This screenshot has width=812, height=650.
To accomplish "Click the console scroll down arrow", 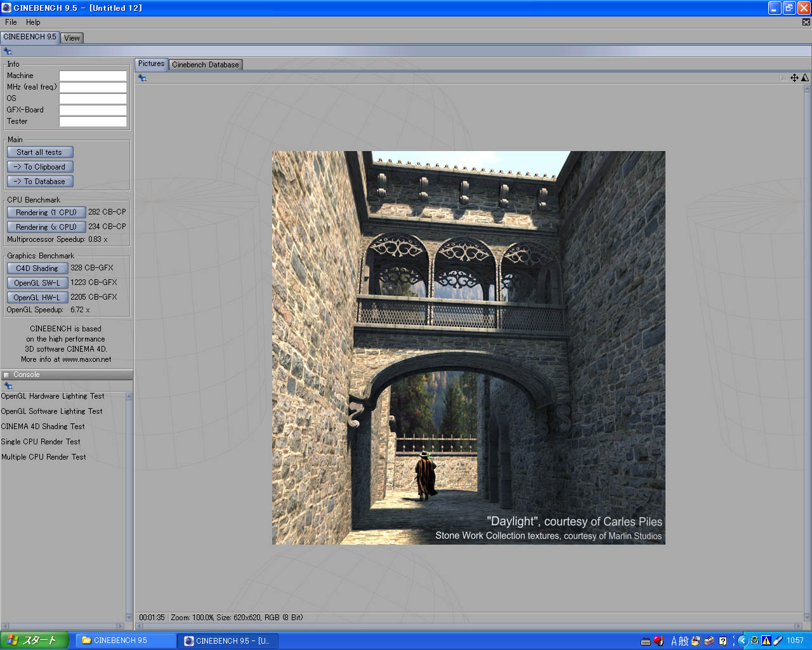I will [x=129, y=618].
